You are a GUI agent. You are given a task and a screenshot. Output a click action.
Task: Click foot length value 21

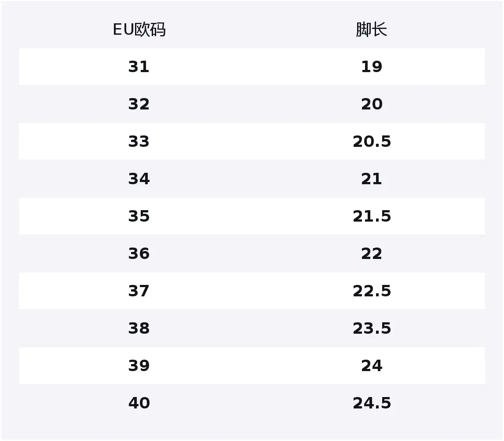click(x=372, y=179)
